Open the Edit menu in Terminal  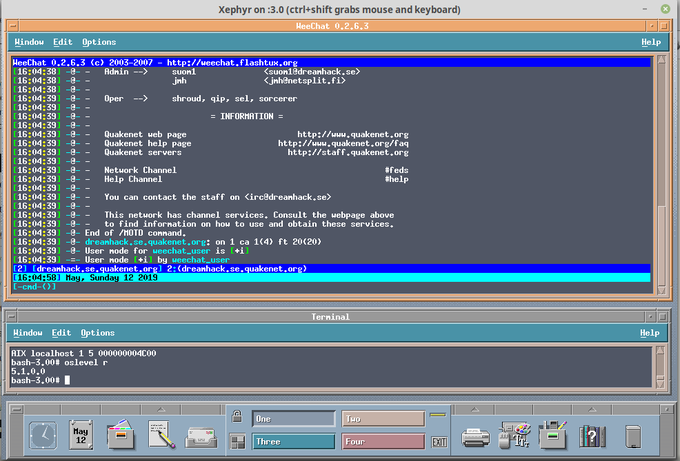61,333
